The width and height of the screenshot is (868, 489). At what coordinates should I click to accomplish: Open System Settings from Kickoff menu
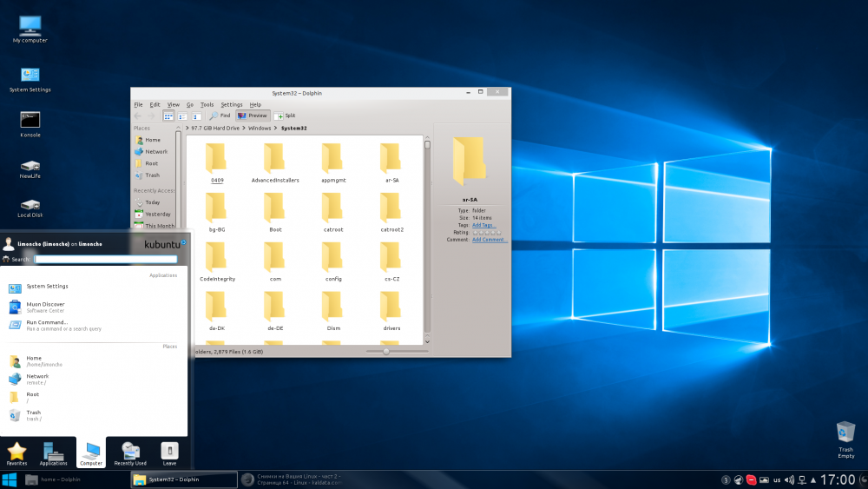point(94,287)
